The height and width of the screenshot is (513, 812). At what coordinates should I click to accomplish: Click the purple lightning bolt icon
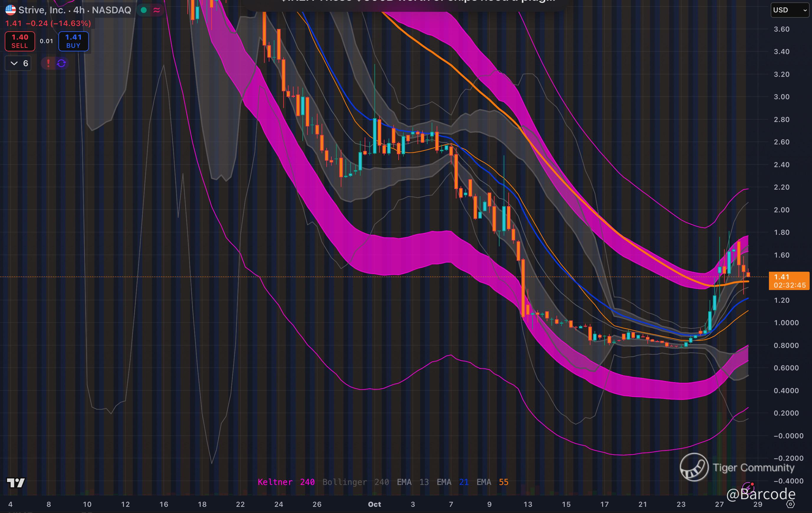coord(748,488)
